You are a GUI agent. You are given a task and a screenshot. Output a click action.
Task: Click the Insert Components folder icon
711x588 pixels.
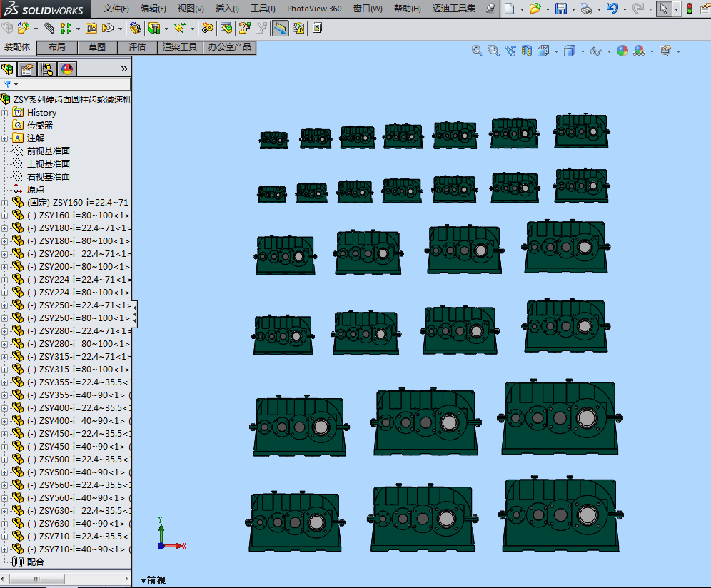click(23, 28)
